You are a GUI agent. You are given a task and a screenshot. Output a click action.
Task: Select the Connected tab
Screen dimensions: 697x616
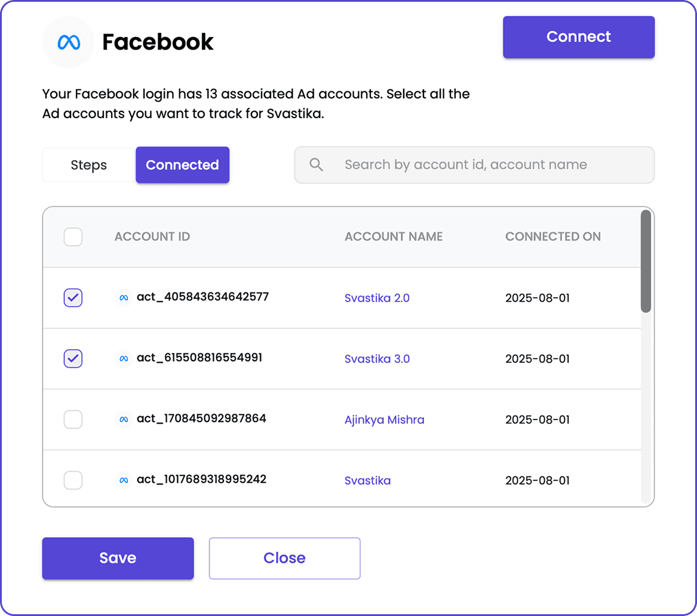[182, 165]
